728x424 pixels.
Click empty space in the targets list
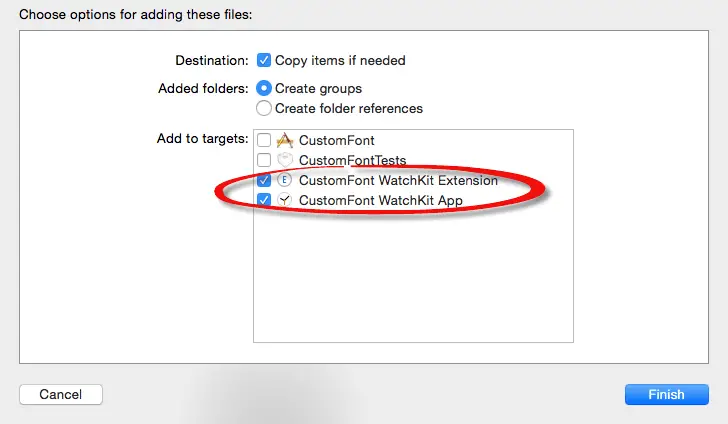pos(412,280)
